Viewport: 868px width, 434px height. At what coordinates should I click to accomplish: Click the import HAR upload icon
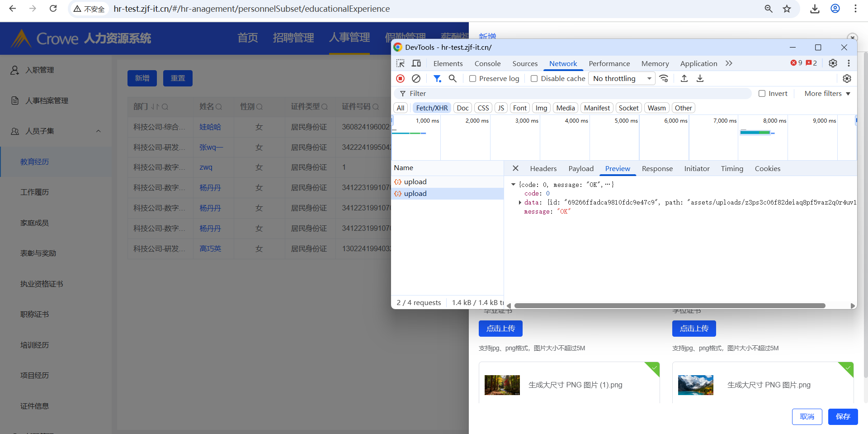[684, 79]
